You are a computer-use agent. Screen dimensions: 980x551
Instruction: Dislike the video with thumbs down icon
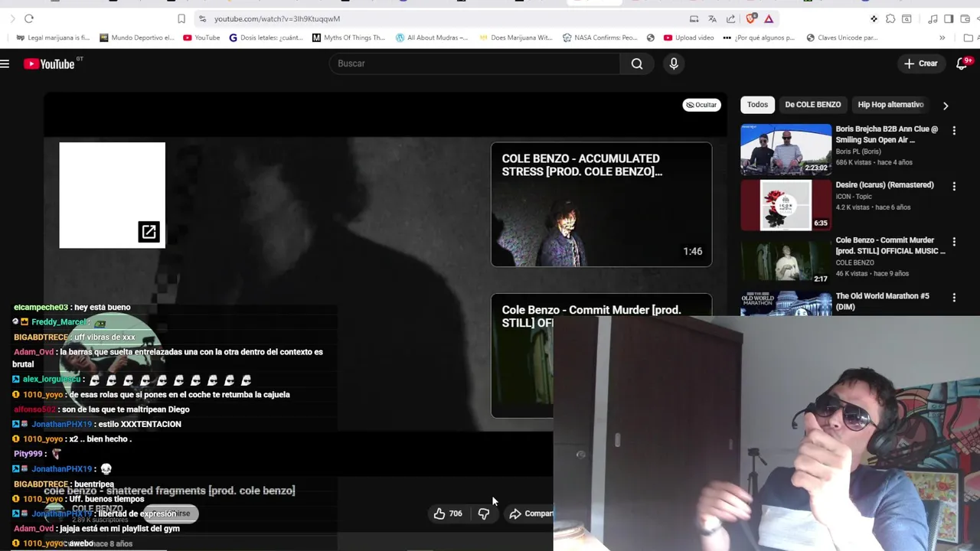(484, 514)
